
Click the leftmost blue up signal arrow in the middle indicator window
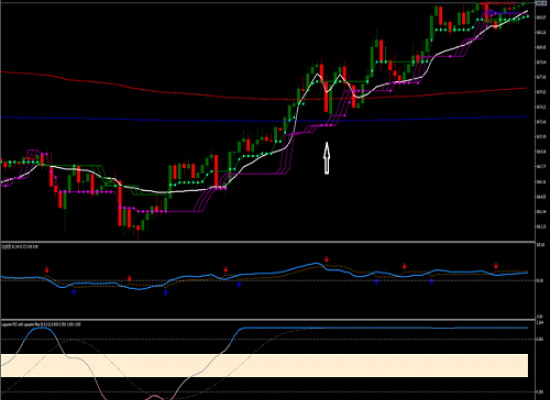[x=74, y=292]
